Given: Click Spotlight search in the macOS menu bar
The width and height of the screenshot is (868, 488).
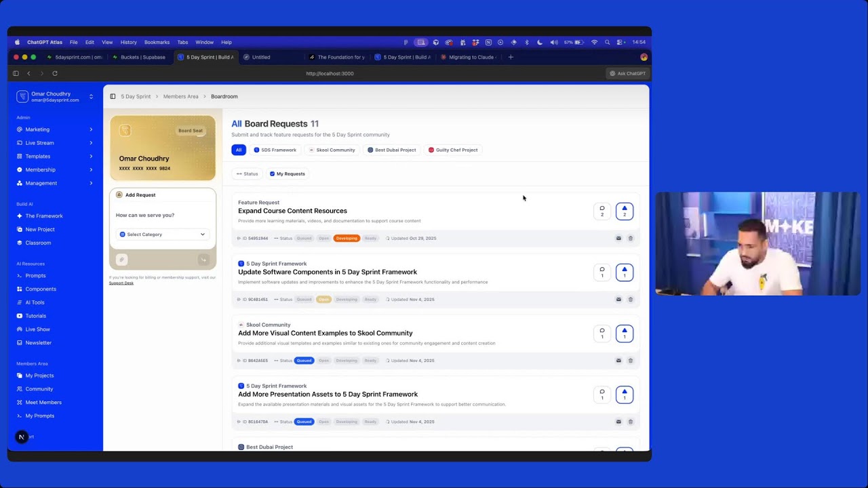Looking at the screenshot, I should pyautogui.click(x=607, y=42).
